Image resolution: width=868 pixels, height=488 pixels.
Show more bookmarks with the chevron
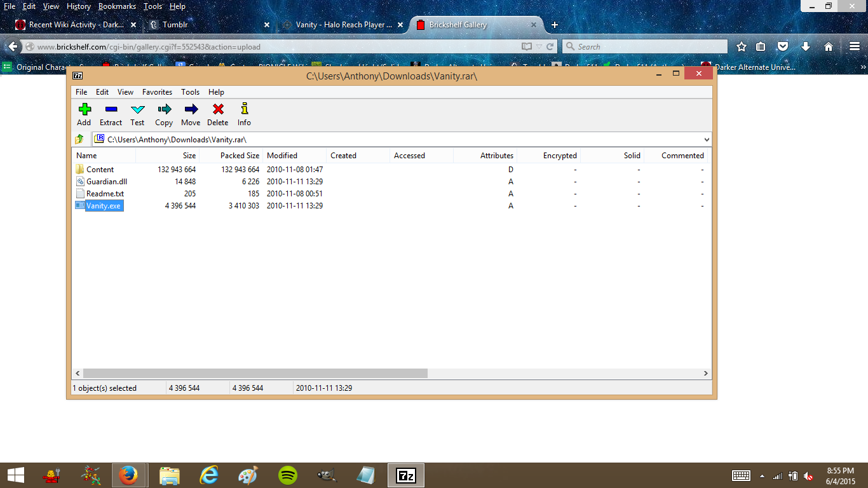(863, 67)
